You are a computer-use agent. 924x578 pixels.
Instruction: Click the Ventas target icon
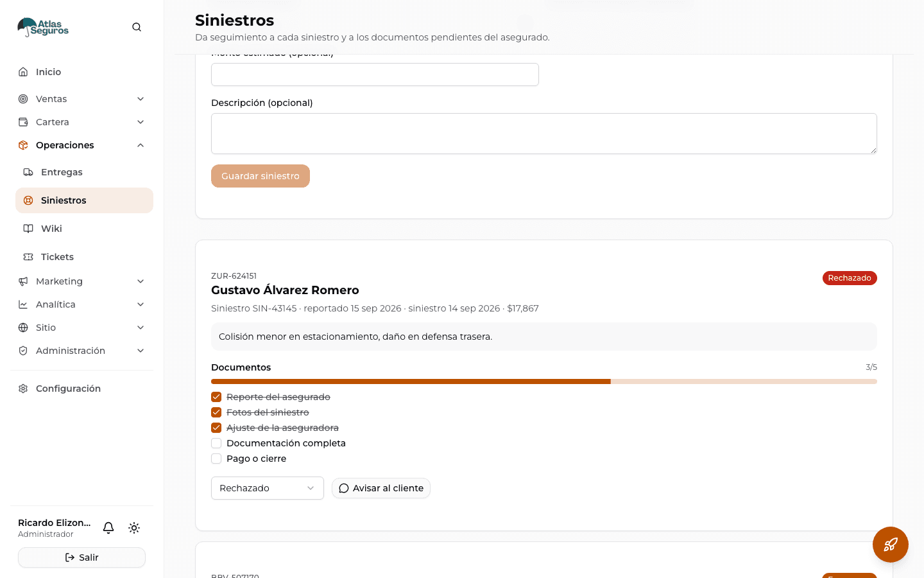23,99
